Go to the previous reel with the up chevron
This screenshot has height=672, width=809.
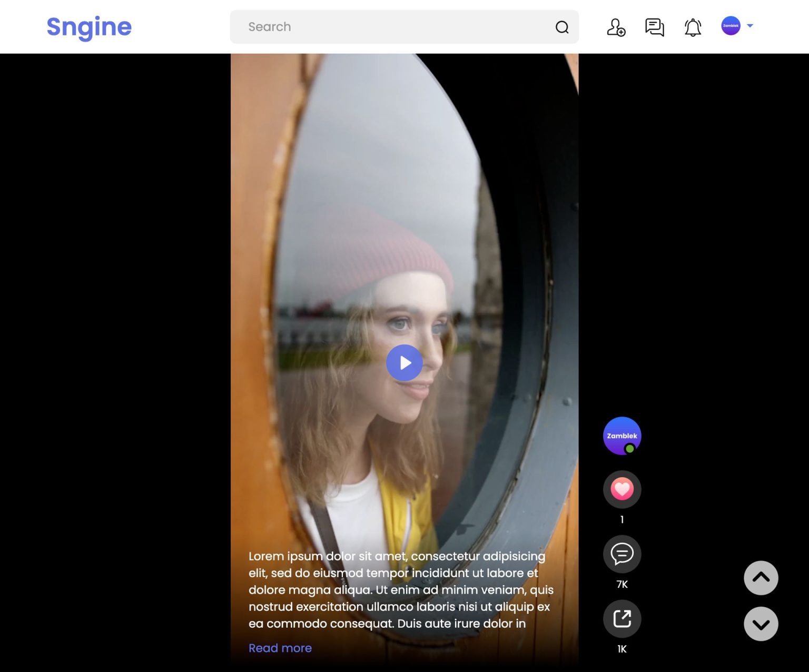[761, 578]
